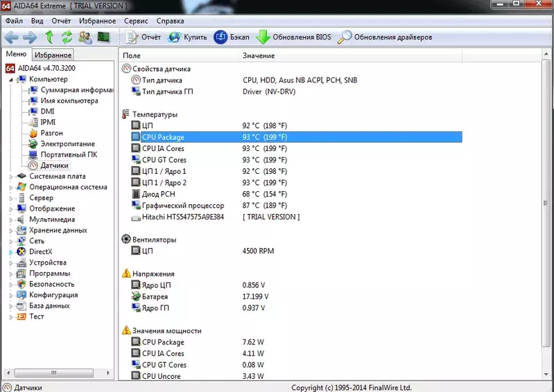Screen dimensions: 554x392
Task: Open the Файл menu
Action: click(x=14, y=21)
